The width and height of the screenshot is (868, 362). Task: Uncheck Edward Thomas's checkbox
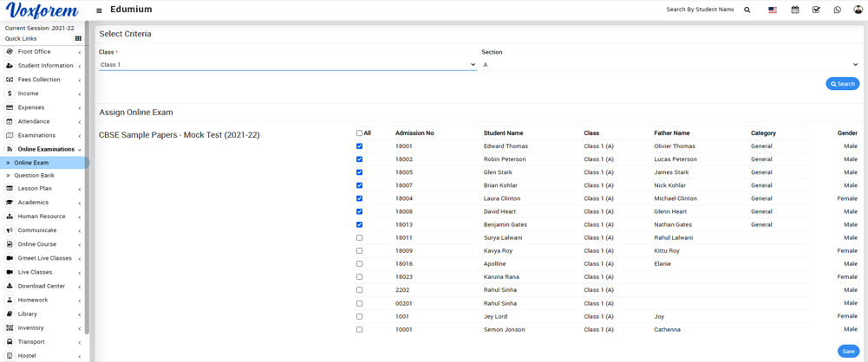click(x=359, y=146)
